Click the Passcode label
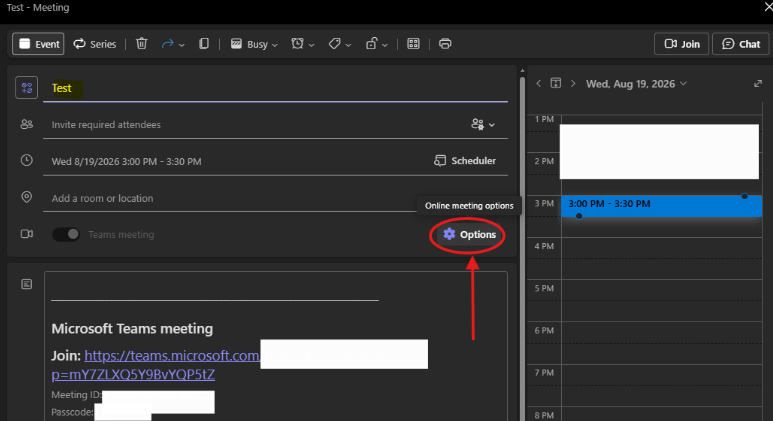 (72, 412)
